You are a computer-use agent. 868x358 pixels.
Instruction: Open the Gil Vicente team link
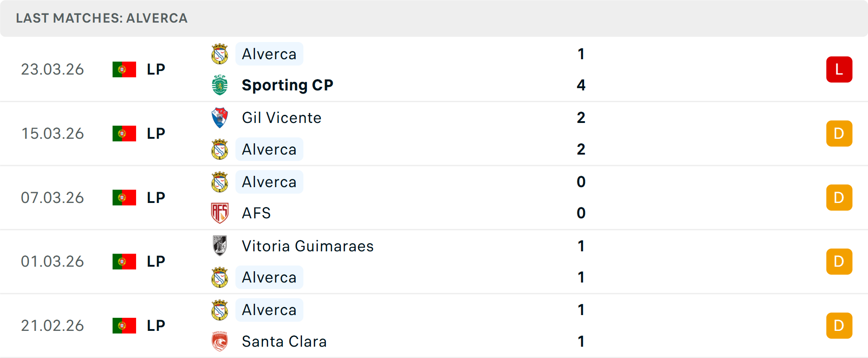[x=282, y=118]
